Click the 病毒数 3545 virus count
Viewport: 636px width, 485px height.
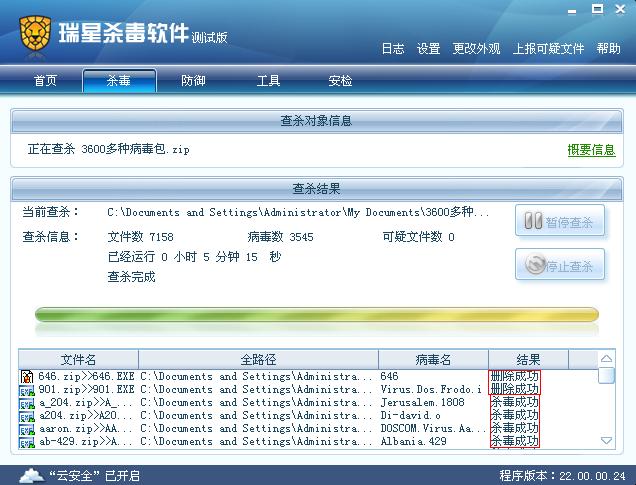[280, 237]
